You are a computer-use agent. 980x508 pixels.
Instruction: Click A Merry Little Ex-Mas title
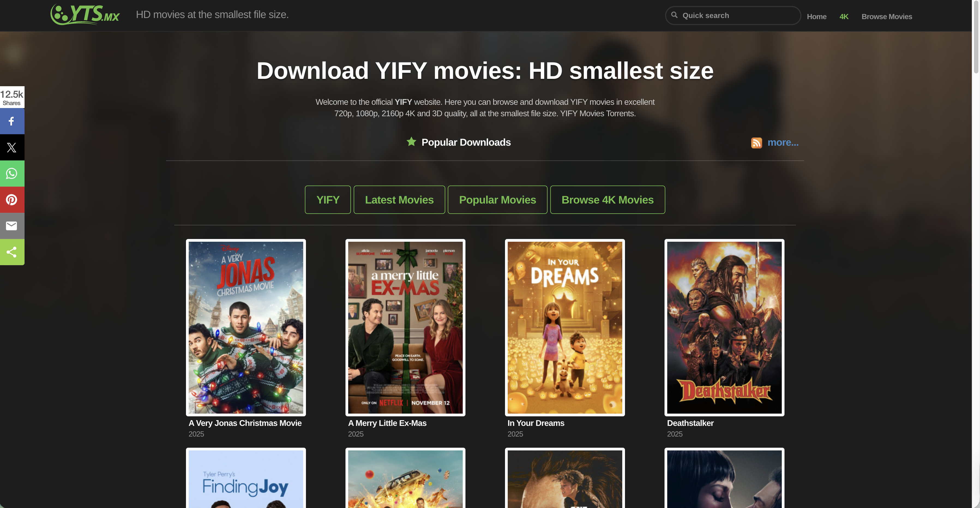(x=387, y=423)
